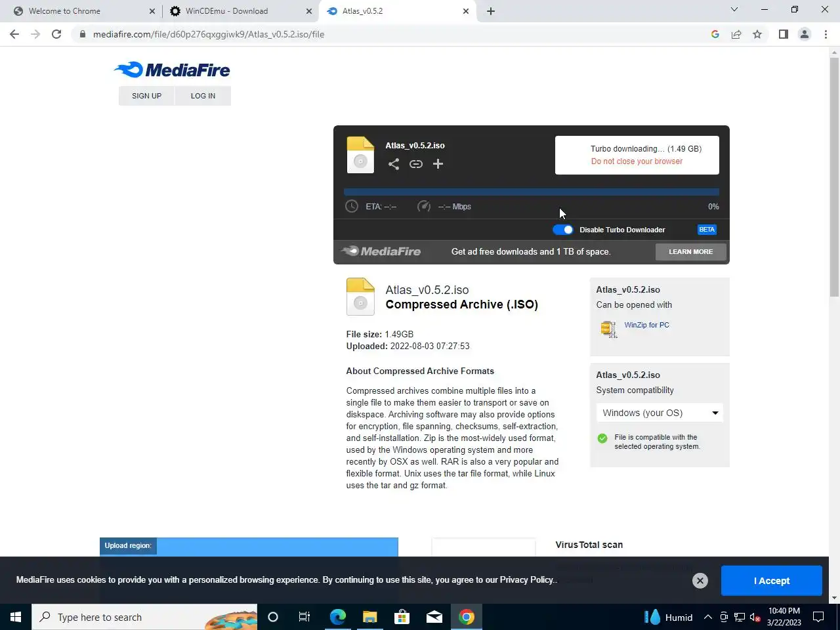This screenshot has height=630, width=840.
Task: Click the Cortana circle icon
Action: (x=273, y=617)
